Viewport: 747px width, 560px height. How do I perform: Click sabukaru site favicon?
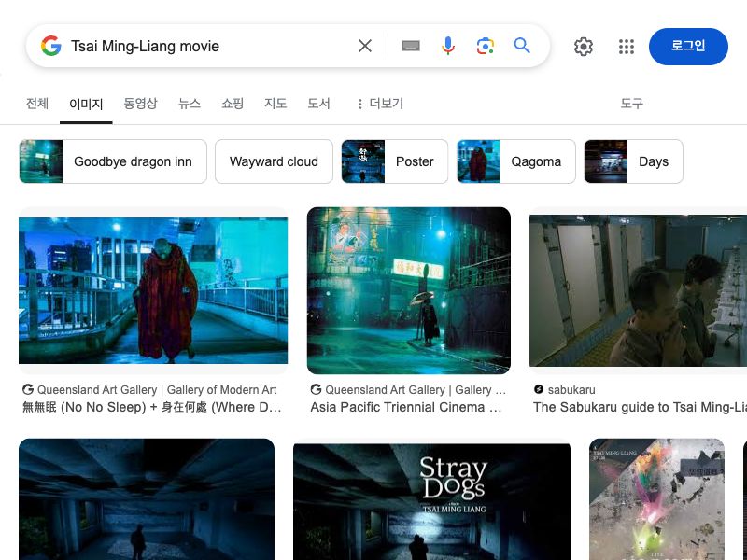coord(539,389)
